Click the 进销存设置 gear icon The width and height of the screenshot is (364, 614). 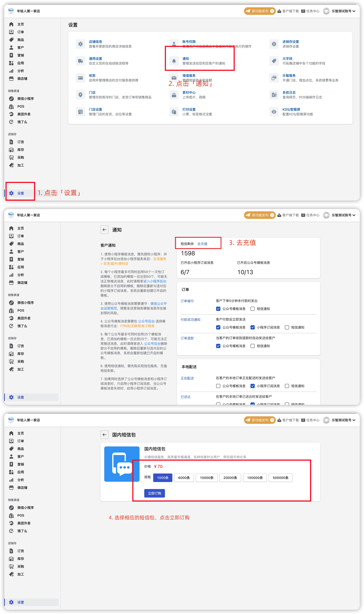pyautogui.click(x=274, y=44)
